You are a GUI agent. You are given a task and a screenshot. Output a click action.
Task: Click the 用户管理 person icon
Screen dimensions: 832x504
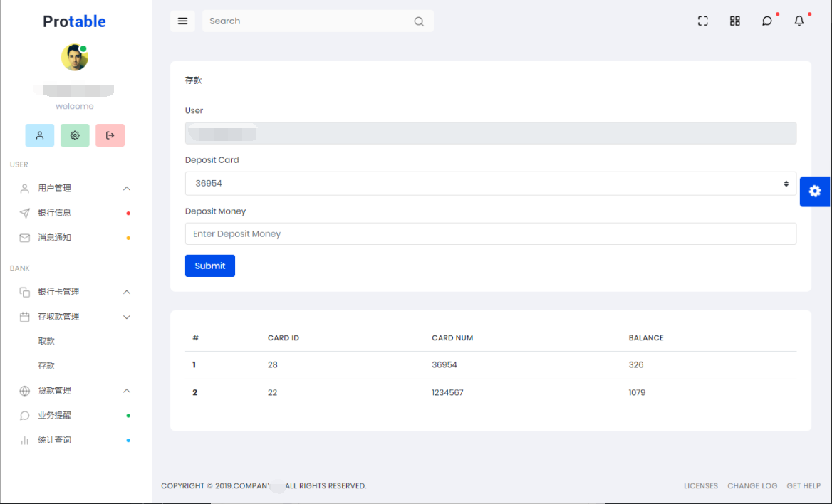24,189
